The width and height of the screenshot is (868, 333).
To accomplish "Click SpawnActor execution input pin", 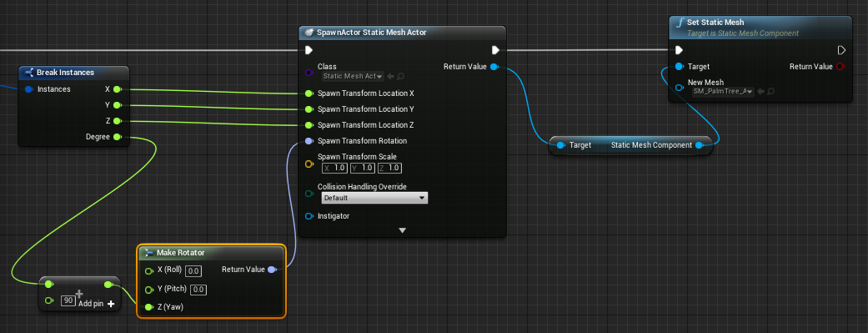I will click(x=309, y=50).
